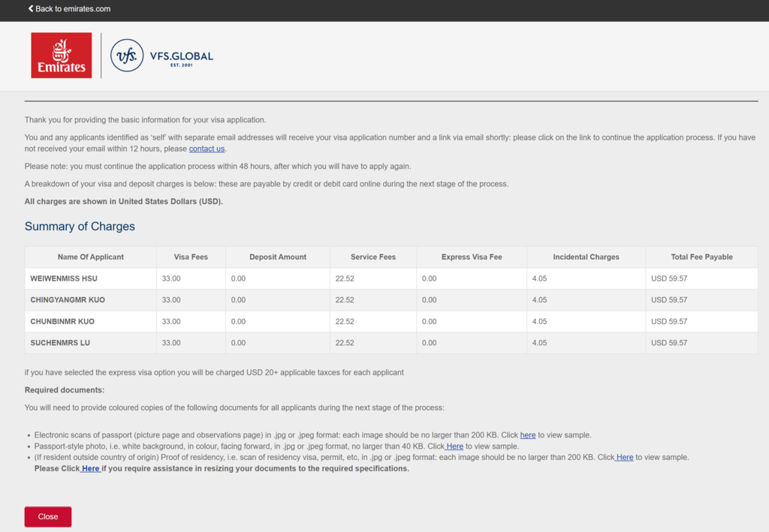Screen dimensions: 769x532
Task: Click the 'Service Fees' column header
Action: [x=373, y=257]
